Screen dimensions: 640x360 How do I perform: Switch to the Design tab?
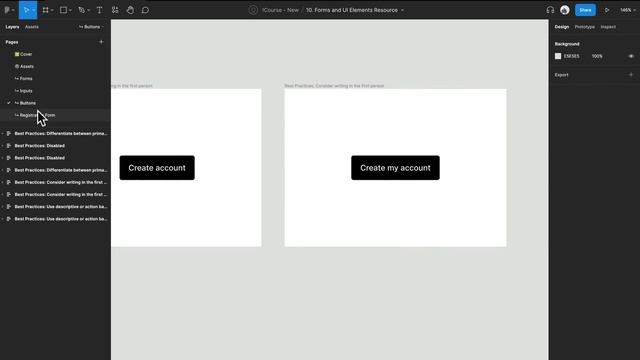point(562,27)
